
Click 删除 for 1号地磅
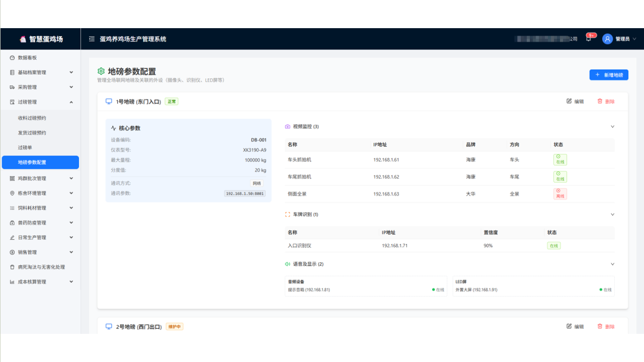(606, 101)
